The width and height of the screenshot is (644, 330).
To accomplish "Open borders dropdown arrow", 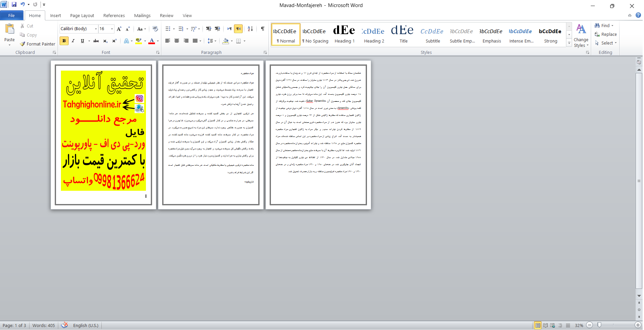I will 244,41.
